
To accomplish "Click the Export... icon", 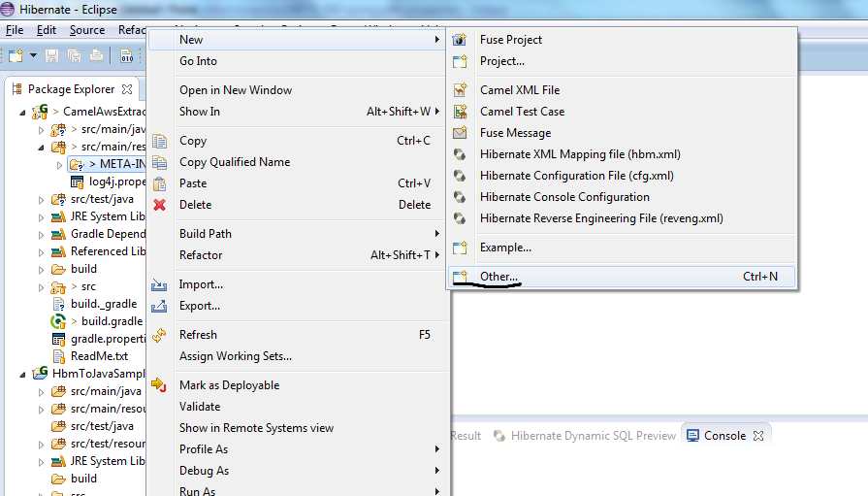I will [159, 306].
